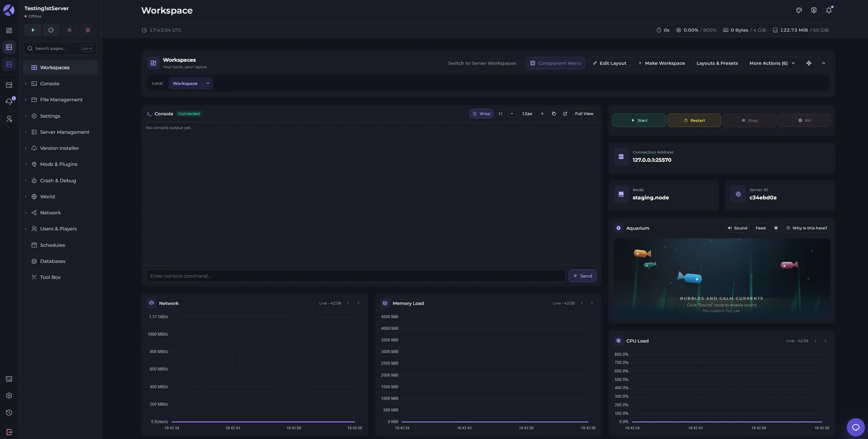Select Workspaces in the sidebar
The width and height of the screenshot is (868, 439).
(60, 68)
